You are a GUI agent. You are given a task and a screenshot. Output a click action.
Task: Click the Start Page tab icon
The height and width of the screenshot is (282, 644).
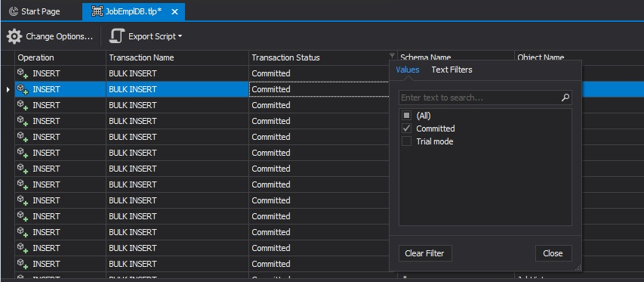point(14,11)
